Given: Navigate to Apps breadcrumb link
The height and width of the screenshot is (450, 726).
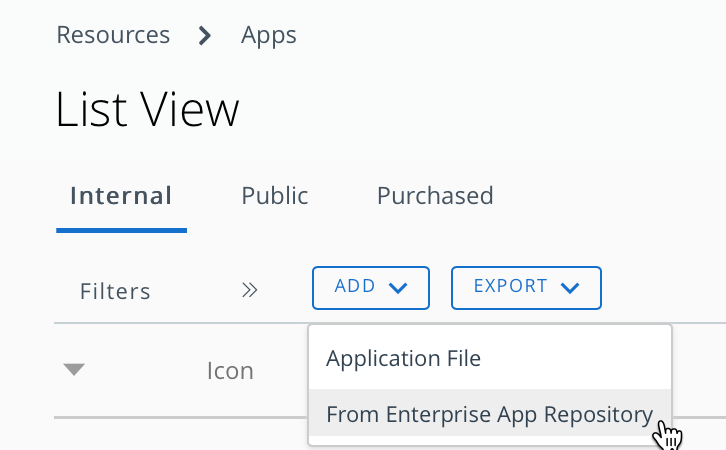Looking at the screenshot, I should (x=269, y=35).
